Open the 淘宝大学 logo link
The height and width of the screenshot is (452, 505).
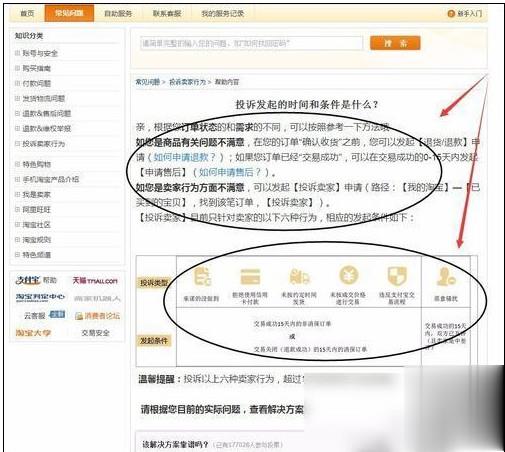[33, 332]
